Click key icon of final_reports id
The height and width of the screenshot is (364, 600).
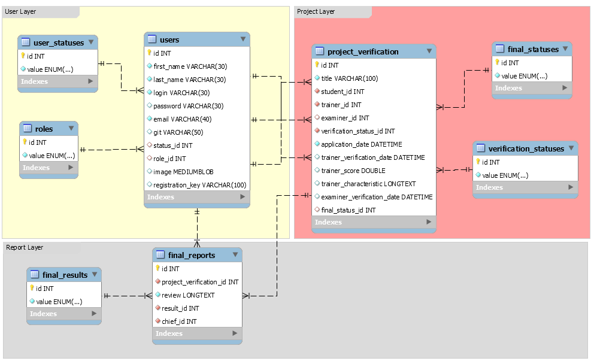tap(157, 268)
